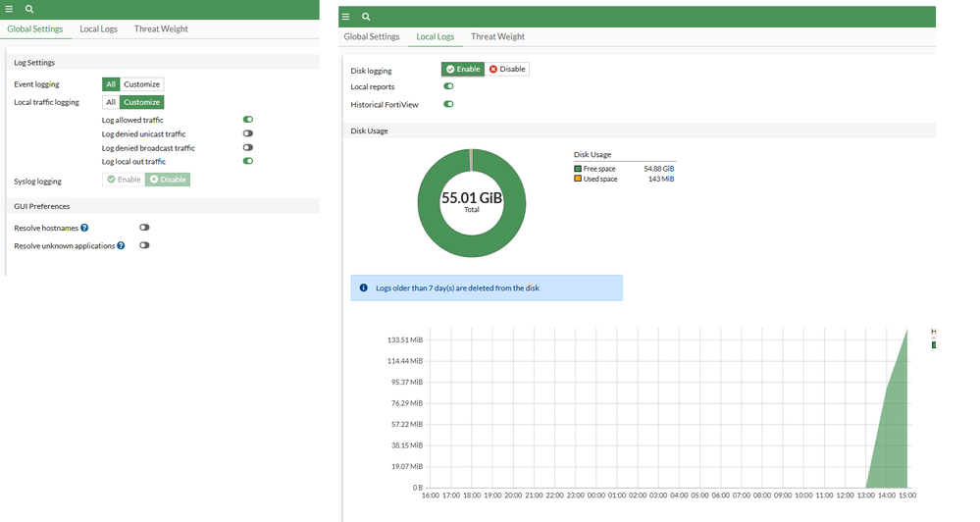Click Used space legend color box
The height and width of the screenshot is (522, 980).
pos(578,179)
